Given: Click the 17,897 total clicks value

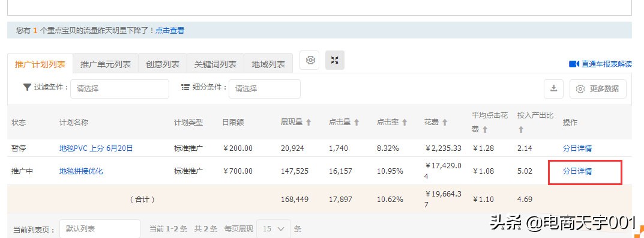Looking at the screenshot, I should click(x=340, y=200).
